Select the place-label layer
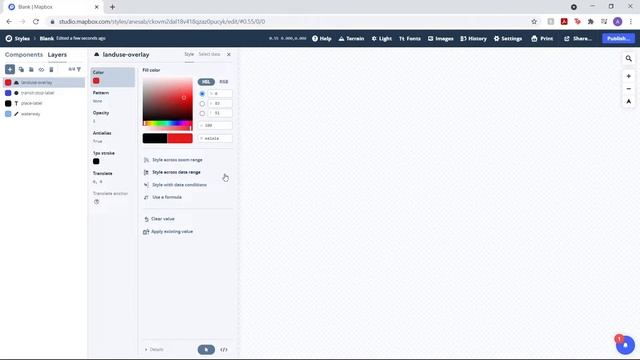Viewport: 640px width, 360px height. pos(44,103)
